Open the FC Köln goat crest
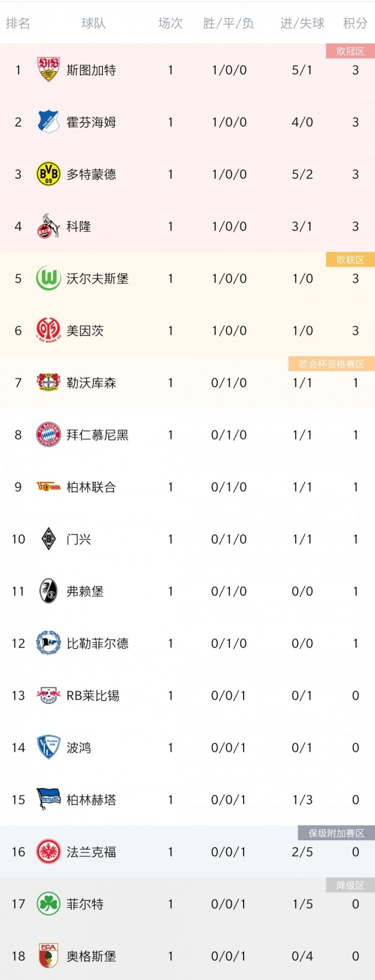The image size is (375, 980). pos(48,226)
